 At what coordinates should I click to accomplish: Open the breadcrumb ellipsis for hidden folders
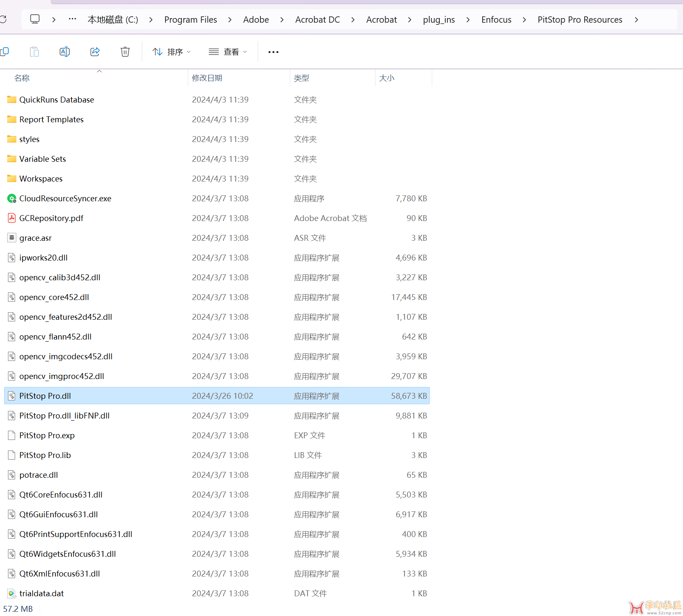[x=72, y=19]
